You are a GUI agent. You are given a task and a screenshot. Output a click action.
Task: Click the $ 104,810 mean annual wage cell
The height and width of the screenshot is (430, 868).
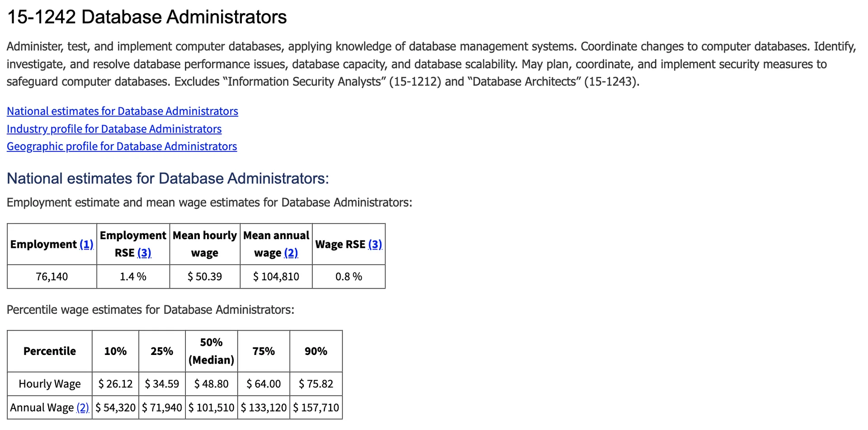pyautogui.click(x=276, y=277)
